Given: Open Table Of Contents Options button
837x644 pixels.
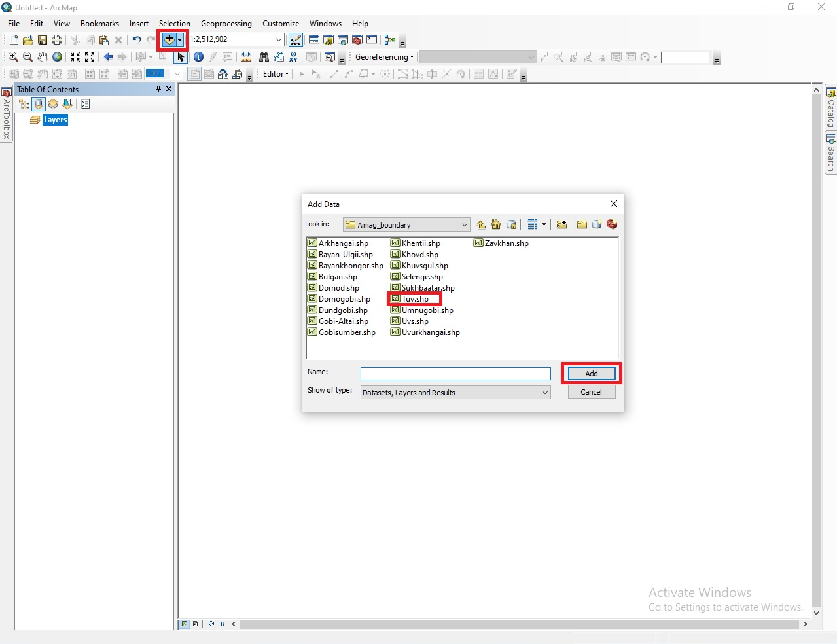Looking at the screenshot, I should point(85,104).
